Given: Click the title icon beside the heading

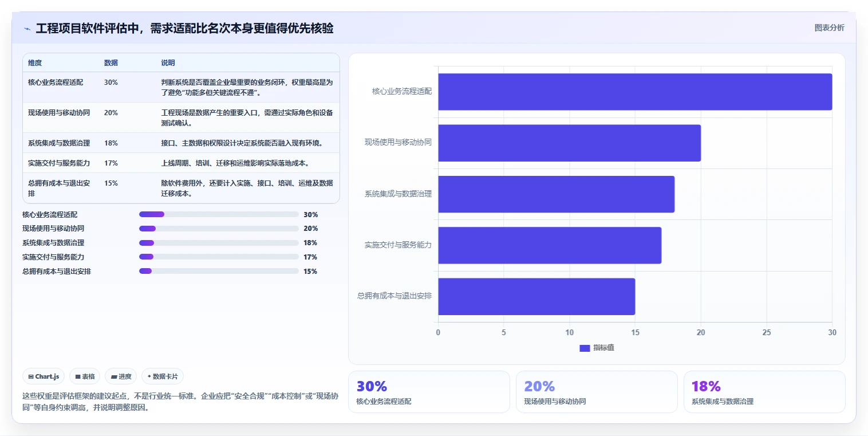Looking at the screenshot, I should point(27,29).
